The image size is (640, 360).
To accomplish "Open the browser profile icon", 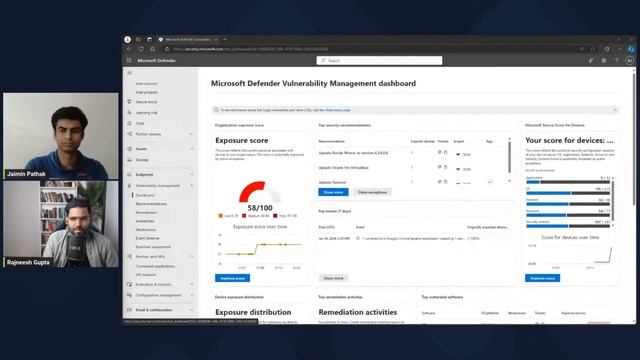I will coord(128,40).
